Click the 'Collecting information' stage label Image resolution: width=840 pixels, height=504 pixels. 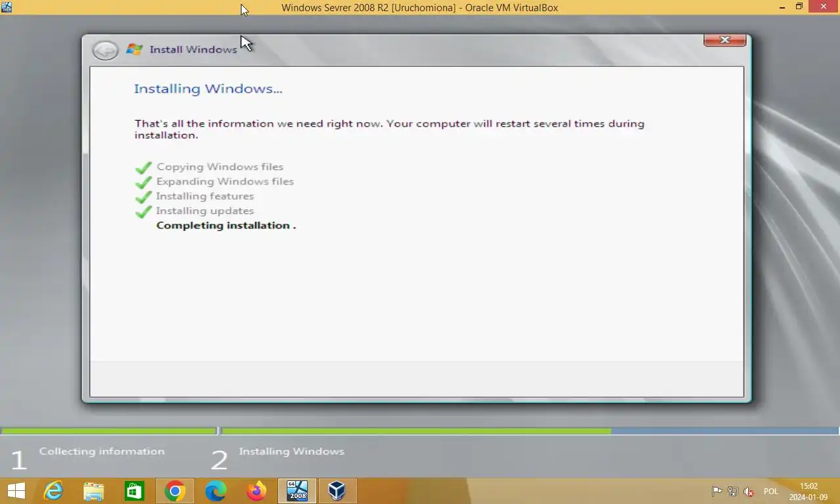tap(102, 451)
